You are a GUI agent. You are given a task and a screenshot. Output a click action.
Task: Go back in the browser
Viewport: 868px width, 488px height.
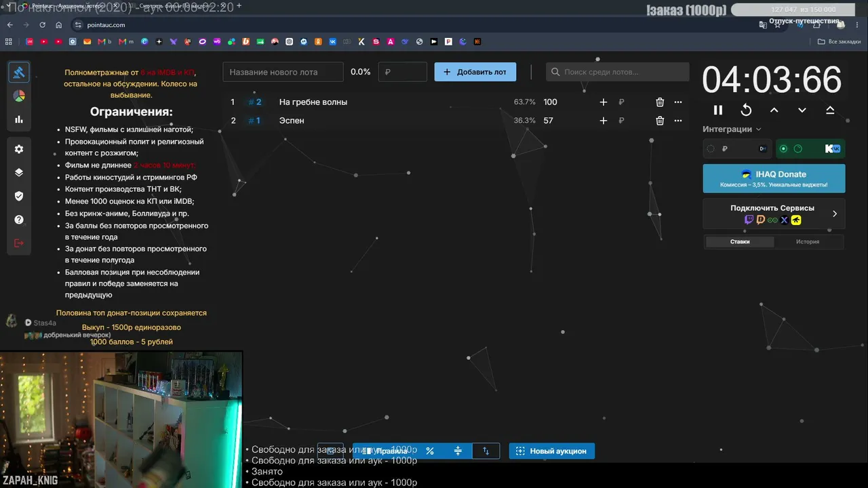tap(9, 25)
